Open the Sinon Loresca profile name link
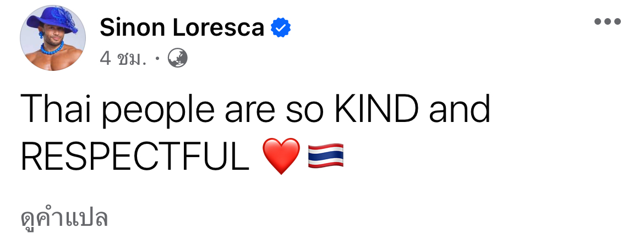 (182, 28)
